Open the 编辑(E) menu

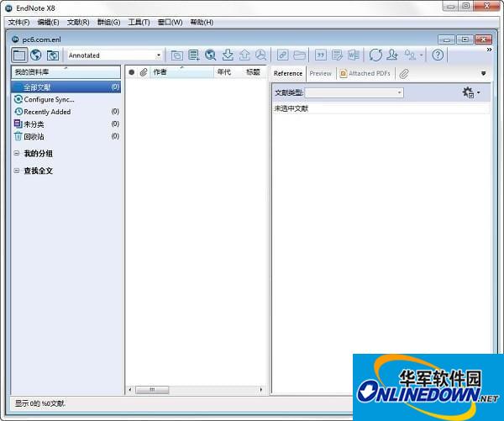click(48, 22)
